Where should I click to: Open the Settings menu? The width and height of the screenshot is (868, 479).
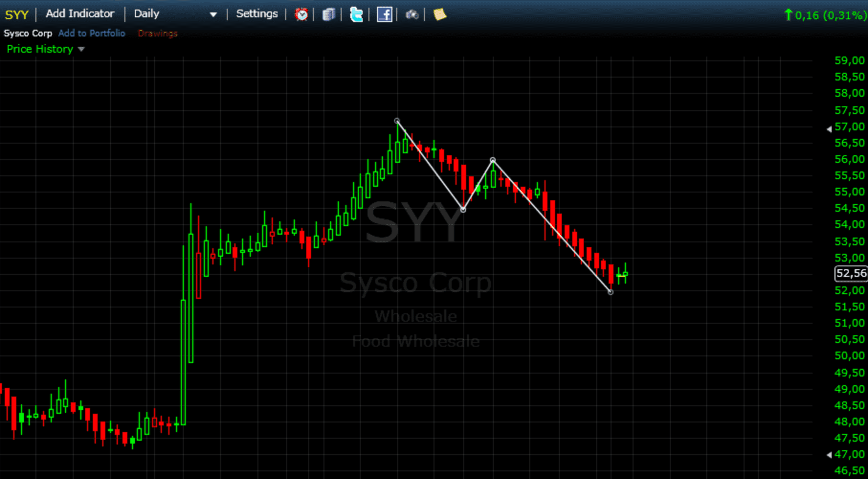point(257,13)
